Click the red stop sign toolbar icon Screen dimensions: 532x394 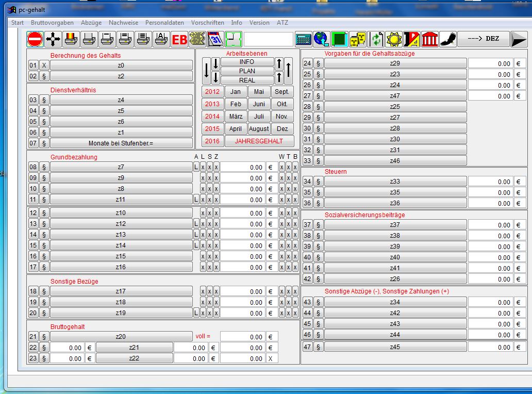click(35, 39)
